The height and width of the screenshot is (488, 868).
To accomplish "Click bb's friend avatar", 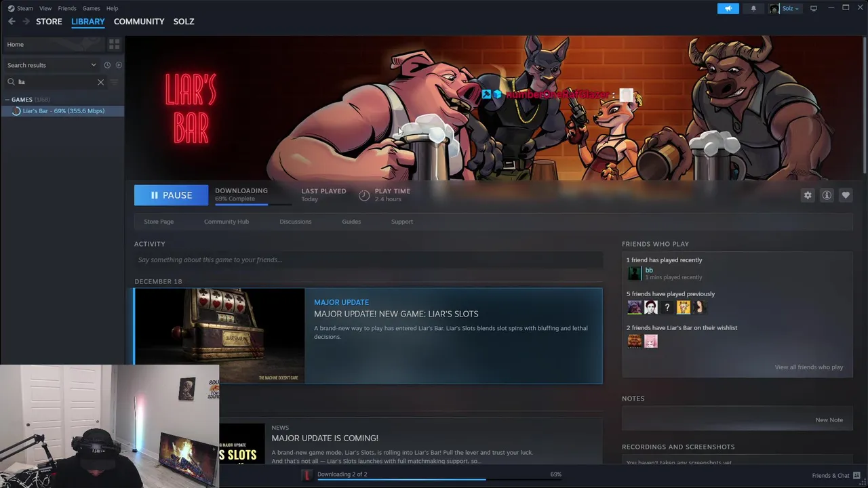I will tap(634, 273).
